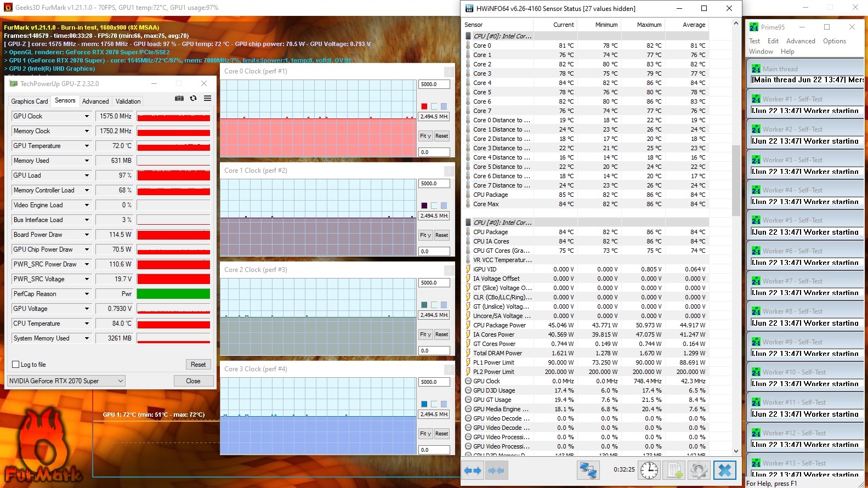Close HWiNFO sensors with the blue X icon
The image size is (868, 488).
coord(724,470)
